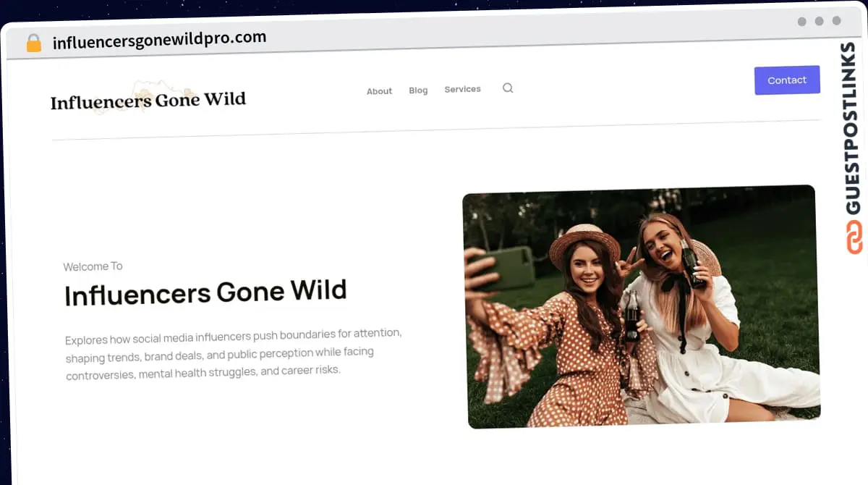Open the About menu item

click(379, 91)
